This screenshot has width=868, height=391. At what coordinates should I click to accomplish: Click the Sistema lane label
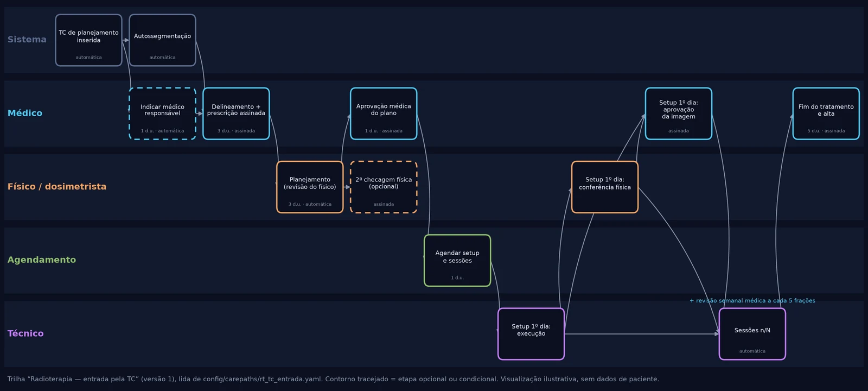click(x=27, y=40)
